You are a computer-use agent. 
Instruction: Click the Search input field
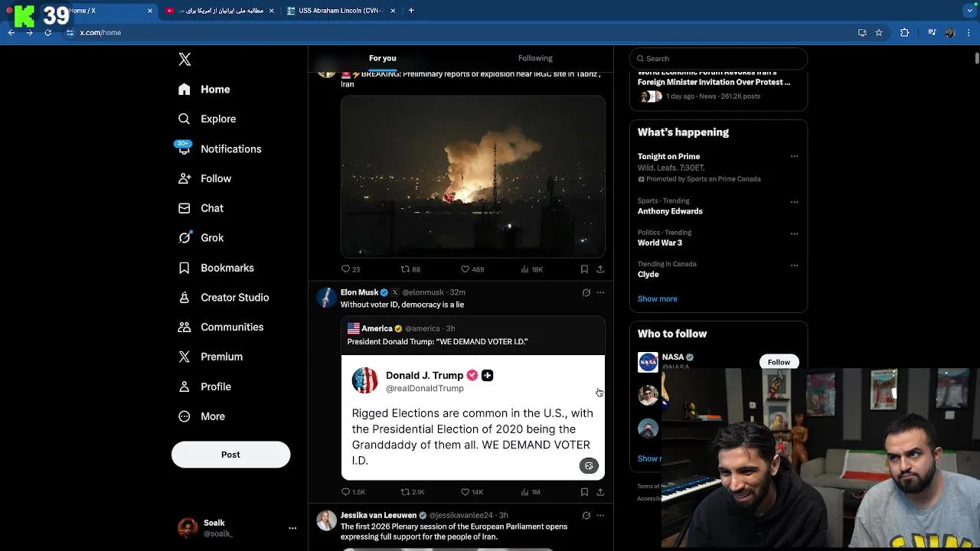coord(718,58)
